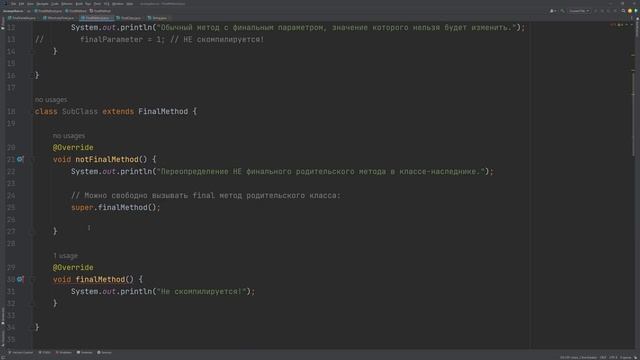Image resolution: width=640 pixels, height=360 pixels.
Task: Open the Edit menu
Action: pos(21,4)
